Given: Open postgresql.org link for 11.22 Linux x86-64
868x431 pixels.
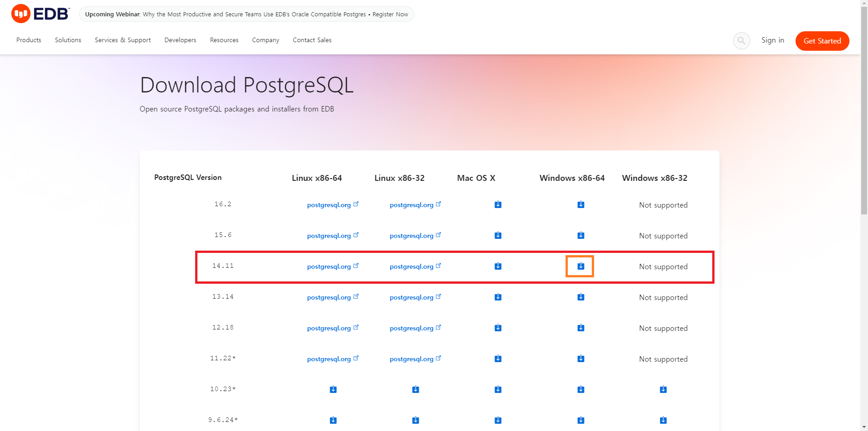Looking at the screenshot, I should point(333,359).
